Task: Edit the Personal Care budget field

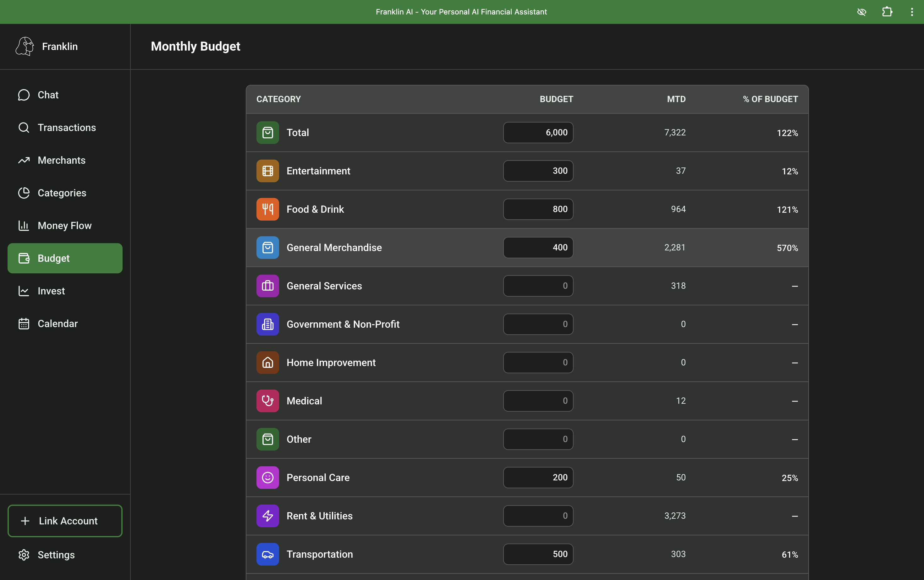Action: coord(538,478)
